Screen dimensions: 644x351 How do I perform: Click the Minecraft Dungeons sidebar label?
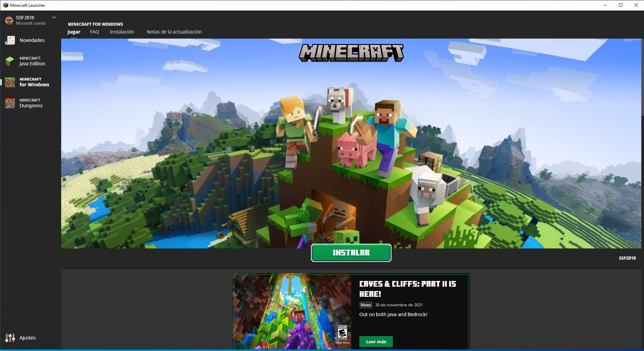31,103
